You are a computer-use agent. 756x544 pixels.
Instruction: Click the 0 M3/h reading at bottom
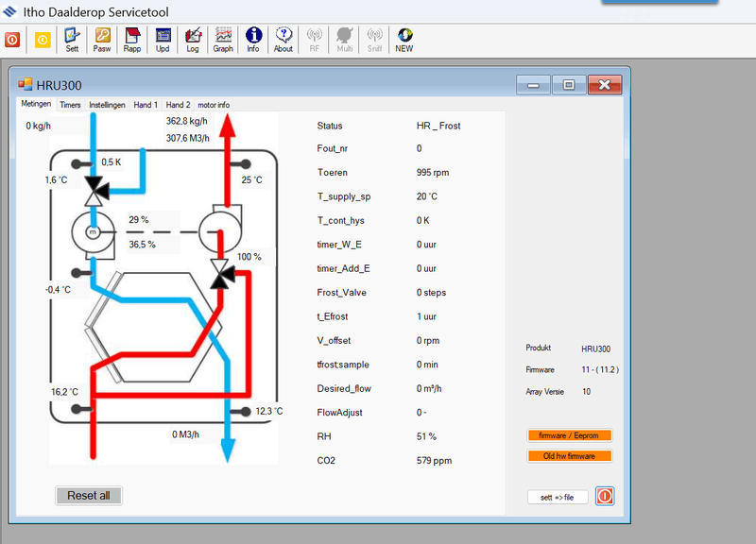click(185, 434)
